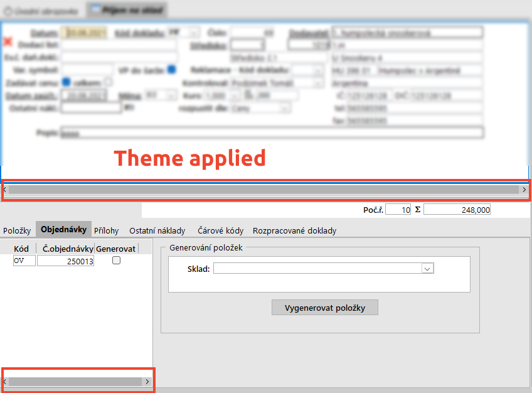Click the upper scrollbar right arrow
532x393 pixels.
coord(524,189)
